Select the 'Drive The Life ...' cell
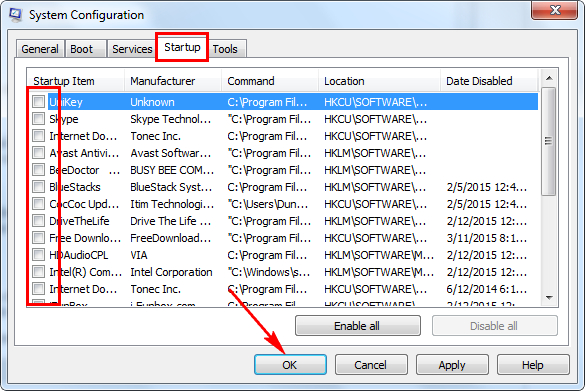This screenshot has width=585, height=391. 171,221
